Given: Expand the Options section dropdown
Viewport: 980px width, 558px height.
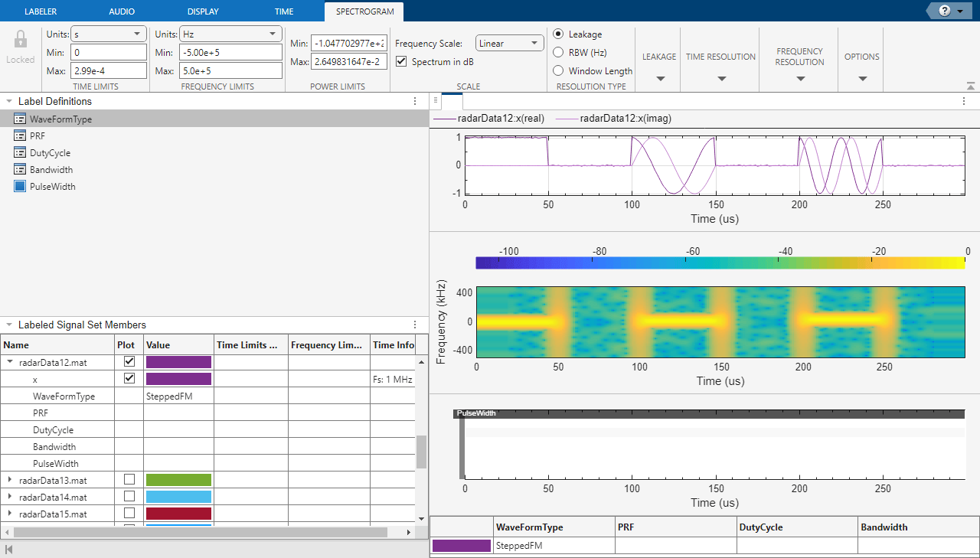Looking at the screenshot, I should [x=862, y=78].
